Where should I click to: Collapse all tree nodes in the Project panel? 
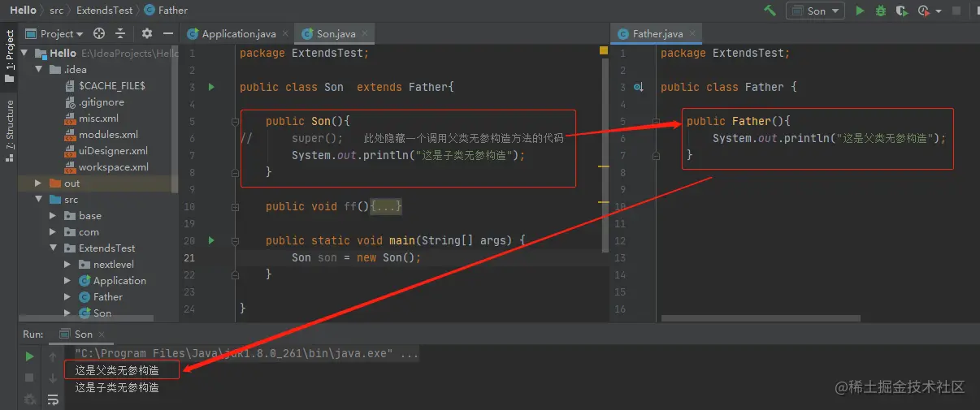(120, 33)
